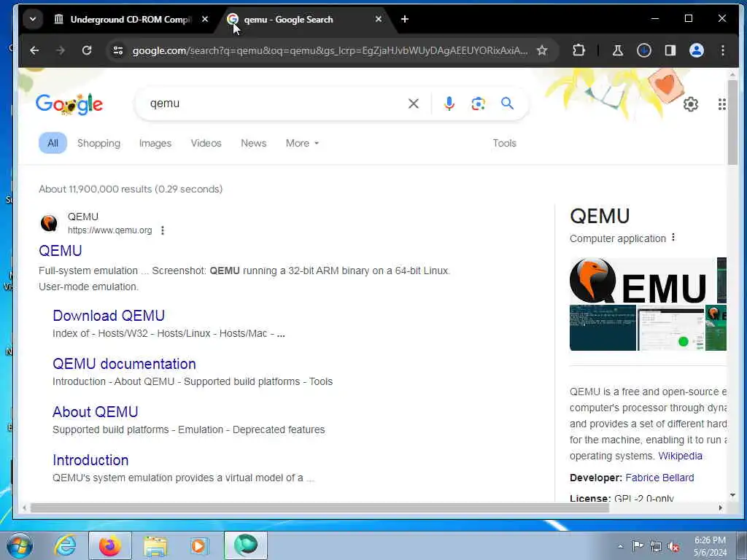Open the Google apps grid
This screenshot has width=747, height=560.
(x=721, y=104)
